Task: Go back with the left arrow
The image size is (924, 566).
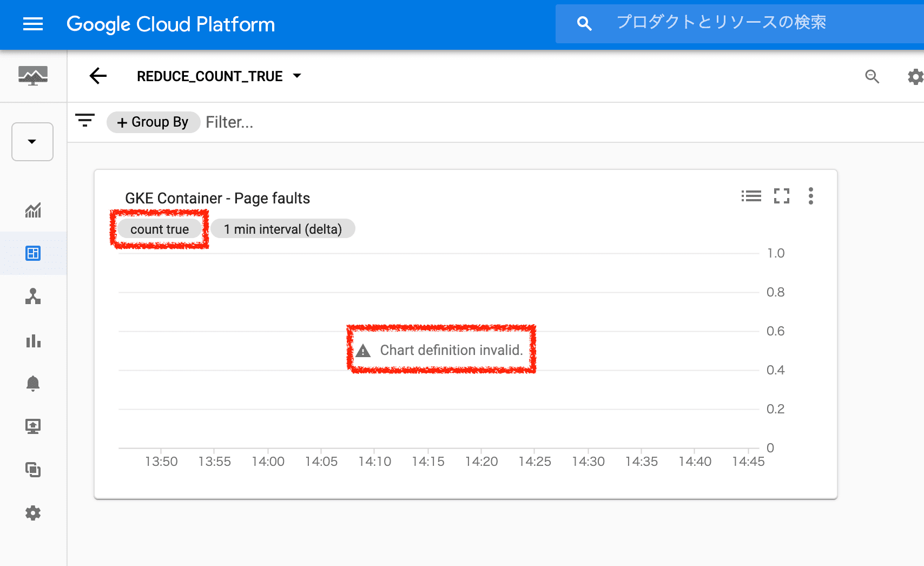Action: click(x=98, y=76)
